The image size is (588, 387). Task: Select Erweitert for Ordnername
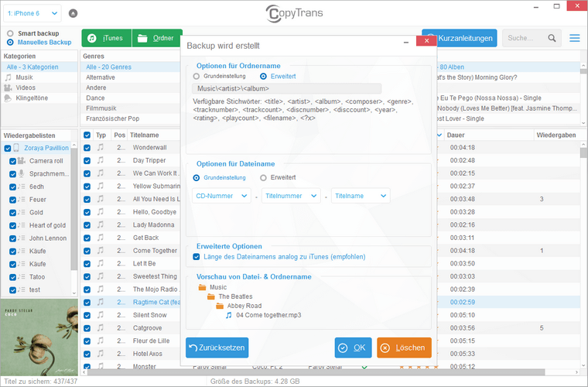point(263,77)
